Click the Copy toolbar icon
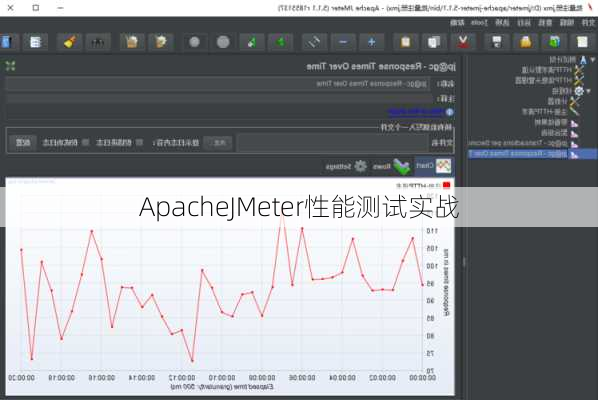 [x=434, y=42]
